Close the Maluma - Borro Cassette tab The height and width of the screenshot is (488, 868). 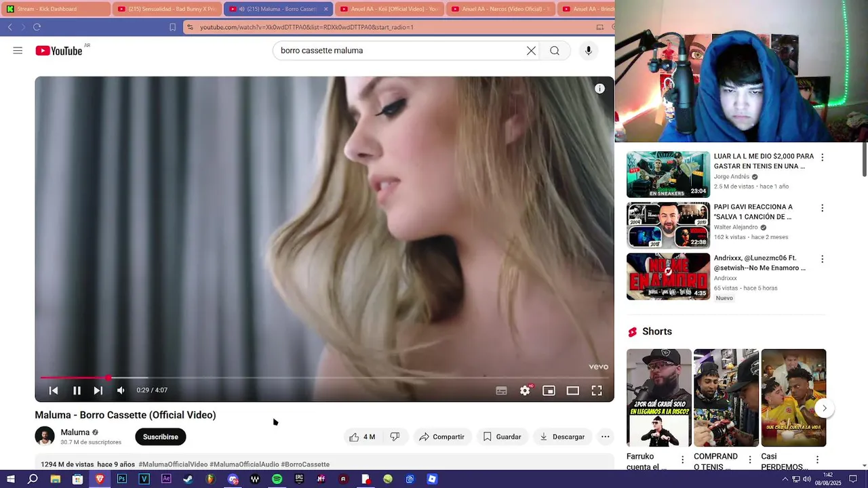click(x=325, y=9)
